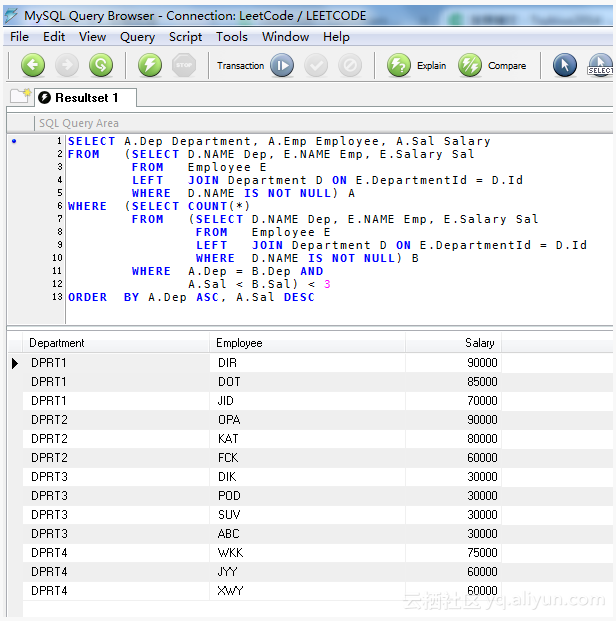Sort by the Department column header
The width and height of the screenshot is (616, 621).
pos(116,343)
